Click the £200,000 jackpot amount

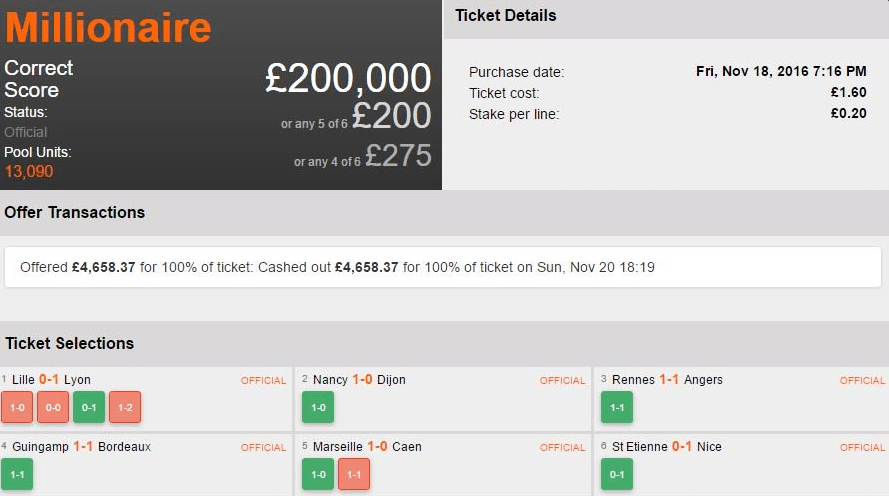348,78
